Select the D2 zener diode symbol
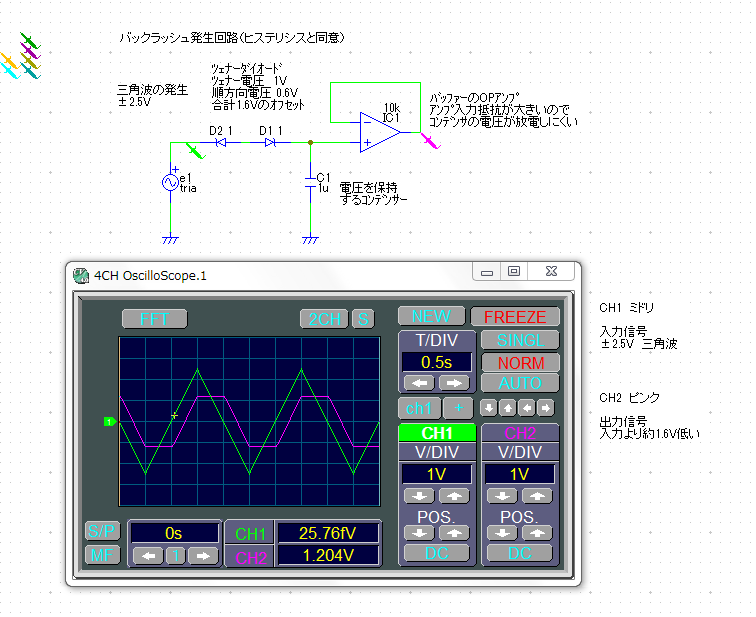This screenshot has width=756, height=617. 221,142
